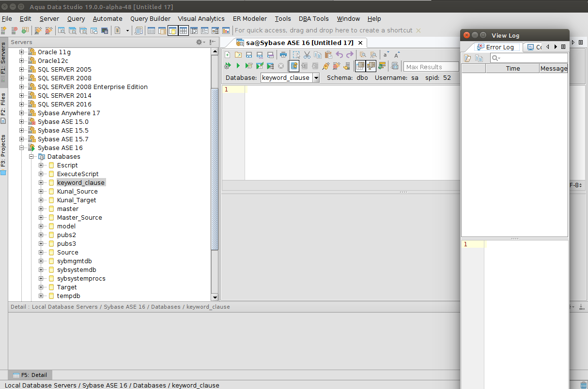Close the Untitled 17 query tab

coord(360,43)
